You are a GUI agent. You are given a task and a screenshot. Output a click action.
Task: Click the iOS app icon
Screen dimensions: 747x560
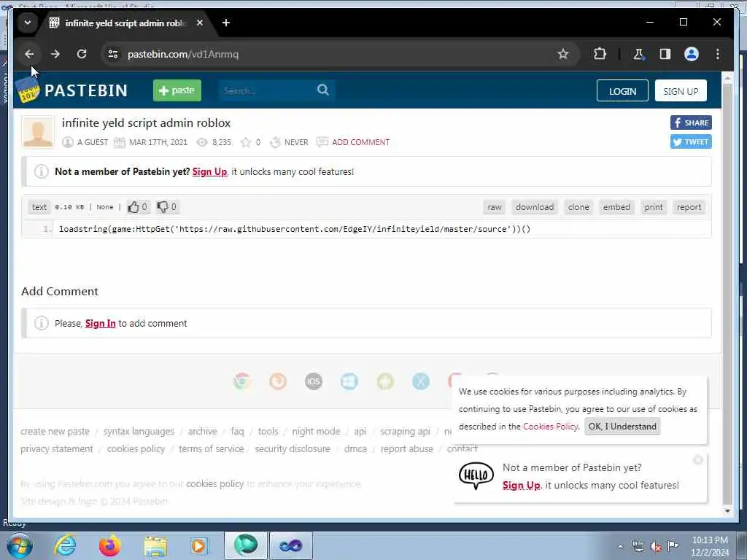coord(314,381)
